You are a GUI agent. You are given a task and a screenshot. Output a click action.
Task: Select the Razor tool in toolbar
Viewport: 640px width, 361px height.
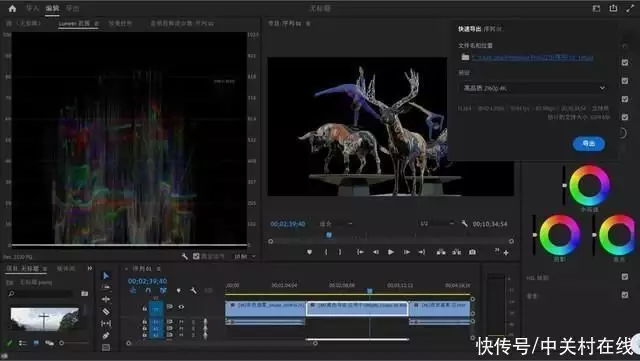106,312
